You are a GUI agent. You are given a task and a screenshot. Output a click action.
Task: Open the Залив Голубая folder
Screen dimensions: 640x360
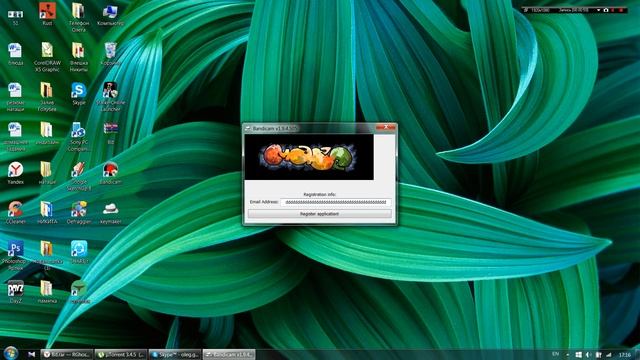coord(47,97)
